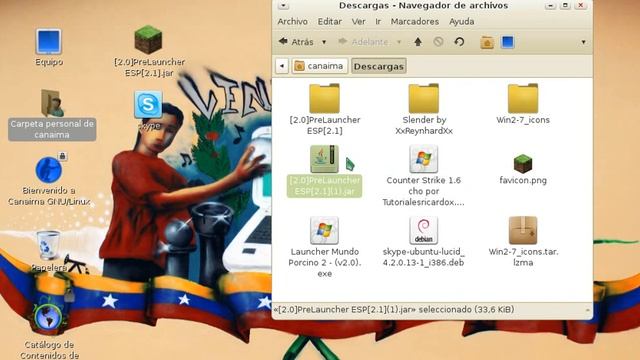
Task: Click the Slender by XxReynhardXx name label
Action: [424, 125]
